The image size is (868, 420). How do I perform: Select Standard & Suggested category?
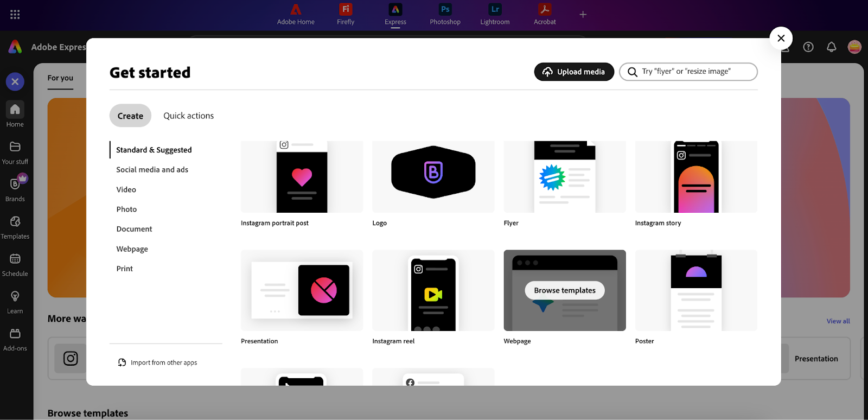pyautogui.click(x=154, y=150)
